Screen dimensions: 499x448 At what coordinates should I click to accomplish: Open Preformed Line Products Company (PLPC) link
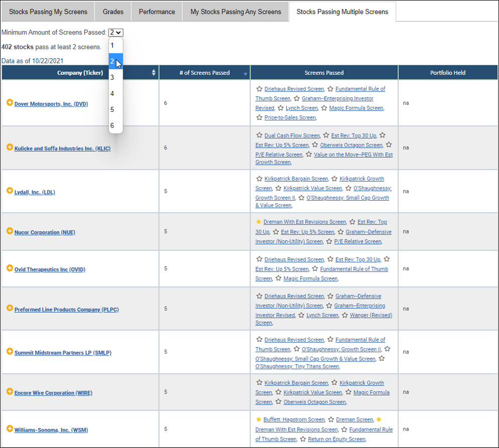pyautogui.click(x=66, y=310)
